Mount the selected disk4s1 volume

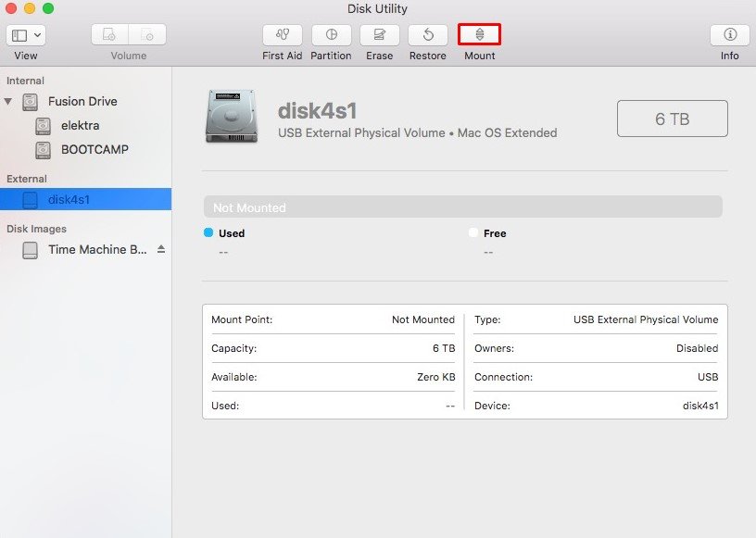click(x=479, y=35)
